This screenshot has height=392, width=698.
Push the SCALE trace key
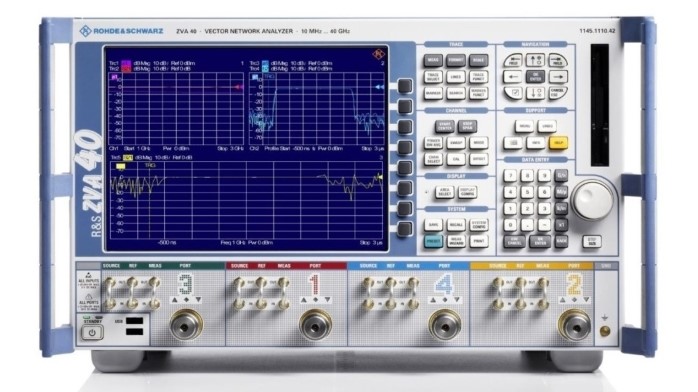479,61
